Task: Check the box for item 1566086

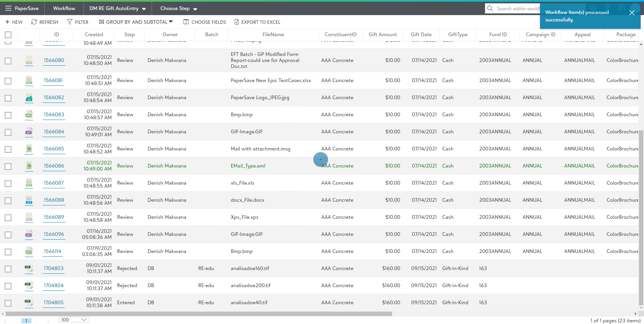Action: 8,167
